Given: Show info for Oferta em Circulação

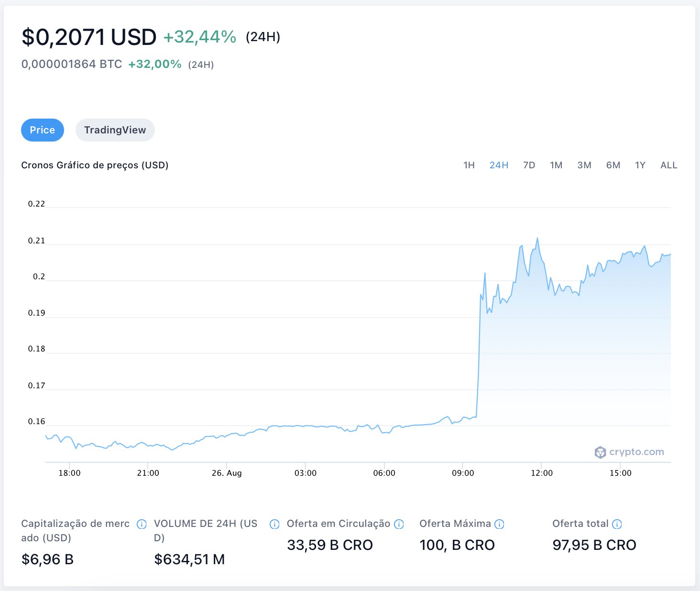Looking at the screenshot, I should point(399,524).
